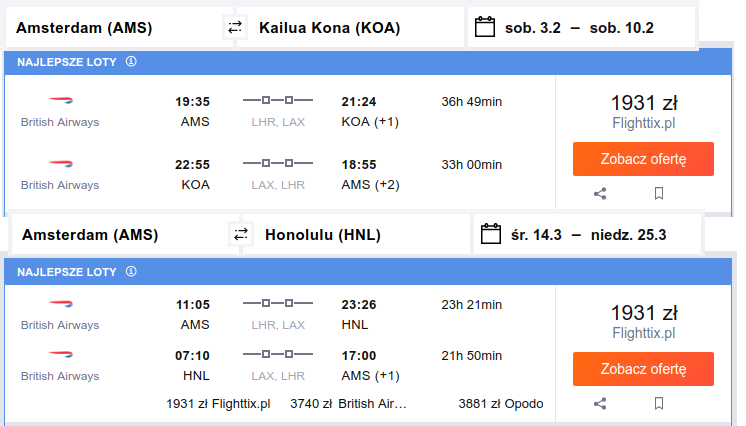Open the 3740 zł British Airways price

tap(348, 404)
